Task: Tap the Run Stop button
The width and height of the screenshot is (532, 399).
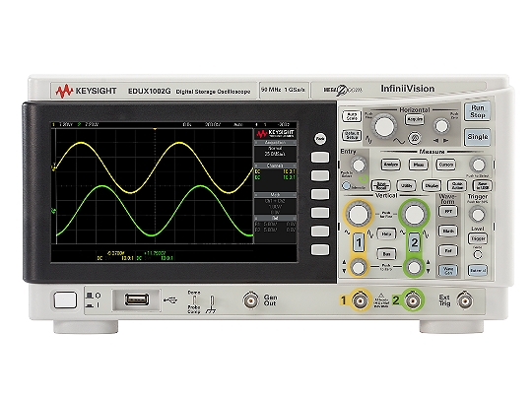Action: click(477, 111)
